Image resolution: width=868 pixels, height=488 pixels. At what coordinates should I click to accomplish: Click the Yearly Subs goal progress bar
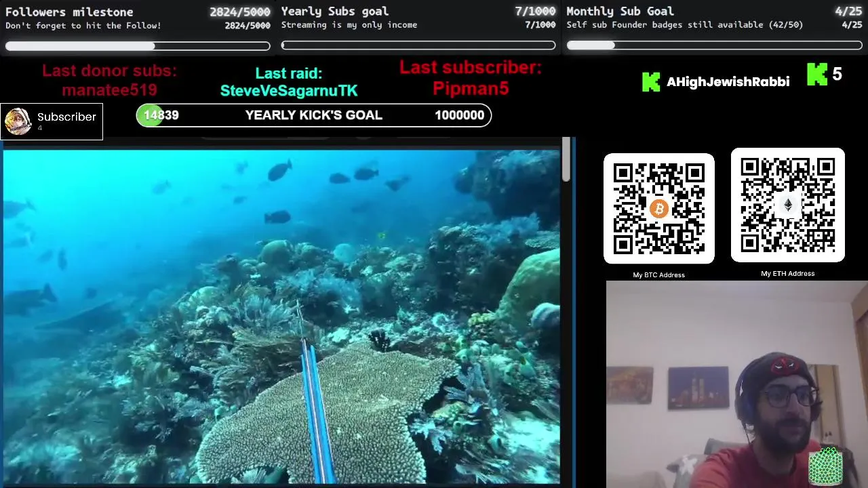point(418,45)
